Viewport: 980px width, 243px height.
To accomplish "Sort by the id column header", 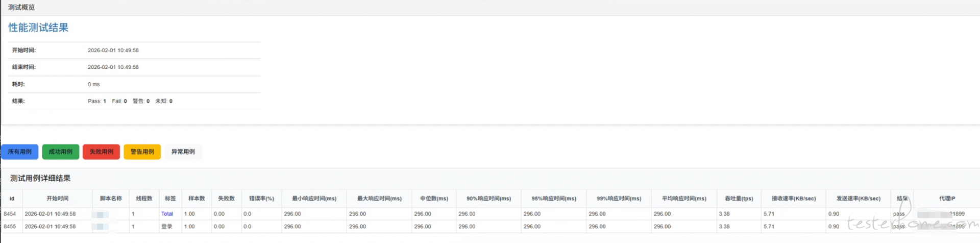I will 12,199.
